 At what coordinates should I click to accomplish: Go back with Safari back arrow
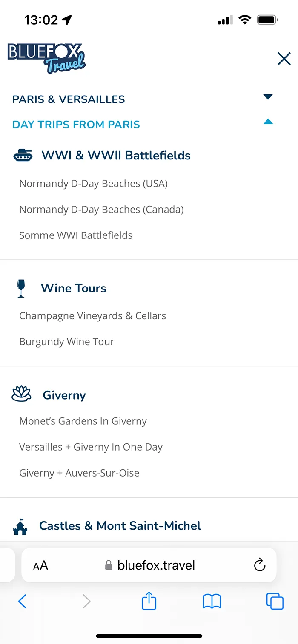23,601
